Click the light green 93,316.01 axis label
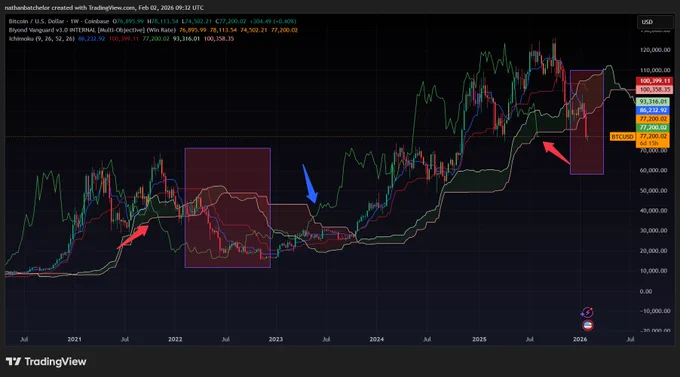680x377 pixels. [654, 102]
